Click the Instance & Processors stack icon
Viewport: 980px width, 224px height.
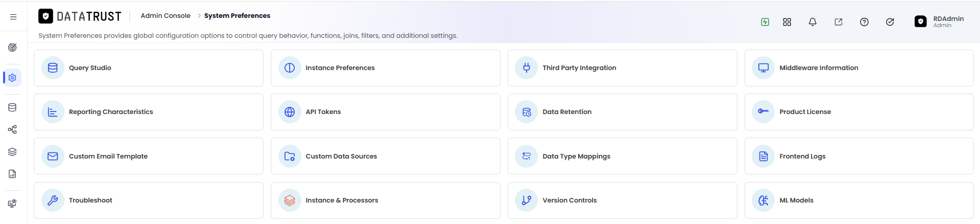(x=290, y=200)
